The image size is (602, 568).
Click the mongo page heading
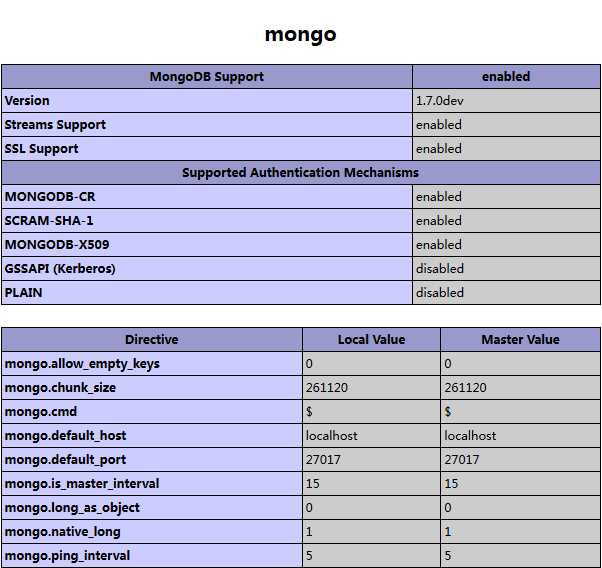tap(300, 34)
